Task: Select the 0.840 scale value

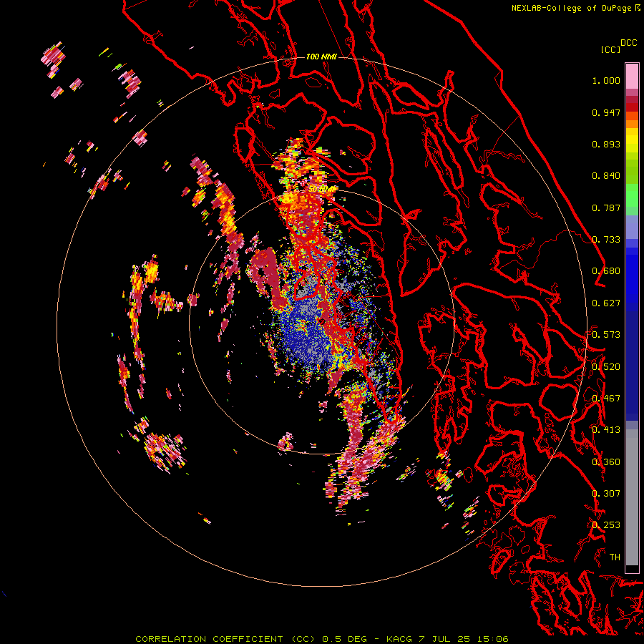Action: coord(606,176)
